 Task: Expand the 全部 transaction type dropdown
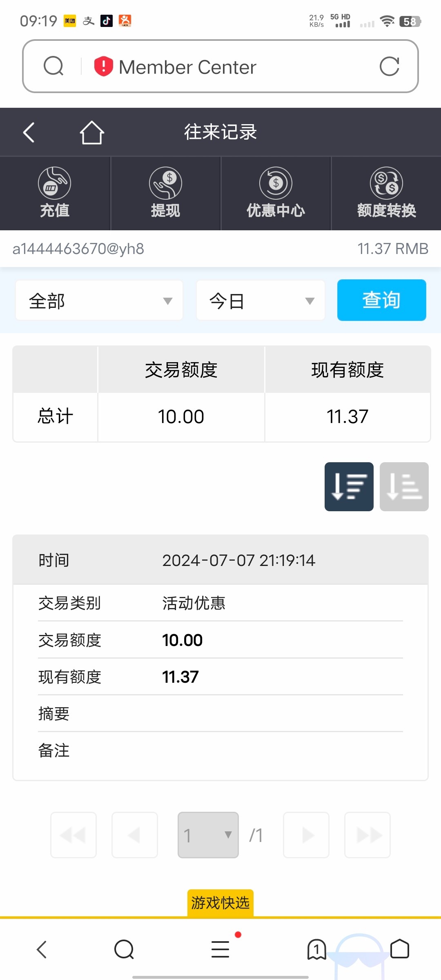[x=99, y=301]
